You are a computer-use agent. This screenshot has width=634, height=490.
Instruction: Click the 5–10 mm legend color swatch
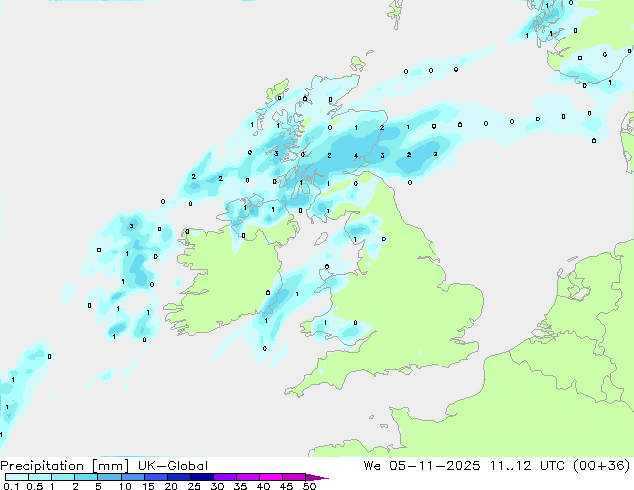(109, 477)
